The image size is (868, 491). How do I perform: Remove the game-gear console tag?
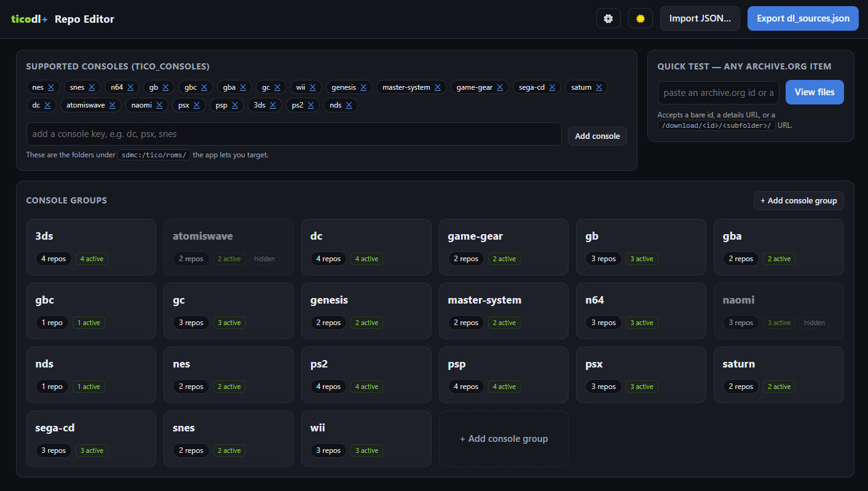click(500, 87)
